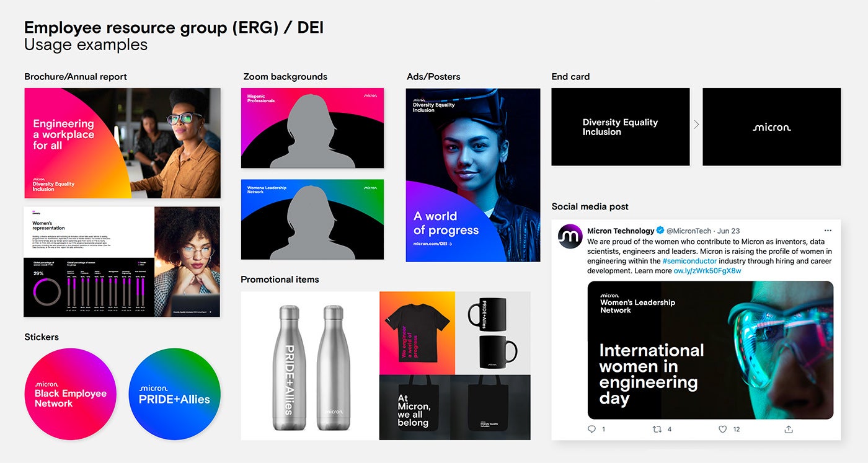Open the #semiconductor hashtag
868x463 pixels.
point(688,260)
